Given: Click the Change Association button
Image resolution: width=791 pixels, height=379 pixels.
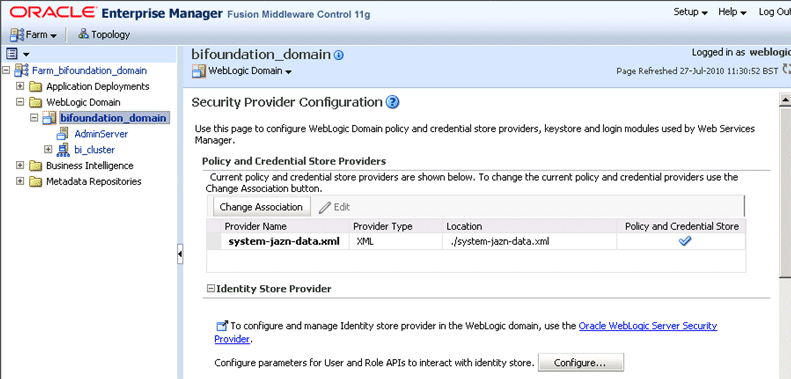Looking at the screenshot, I should click(x=261, y=207).
